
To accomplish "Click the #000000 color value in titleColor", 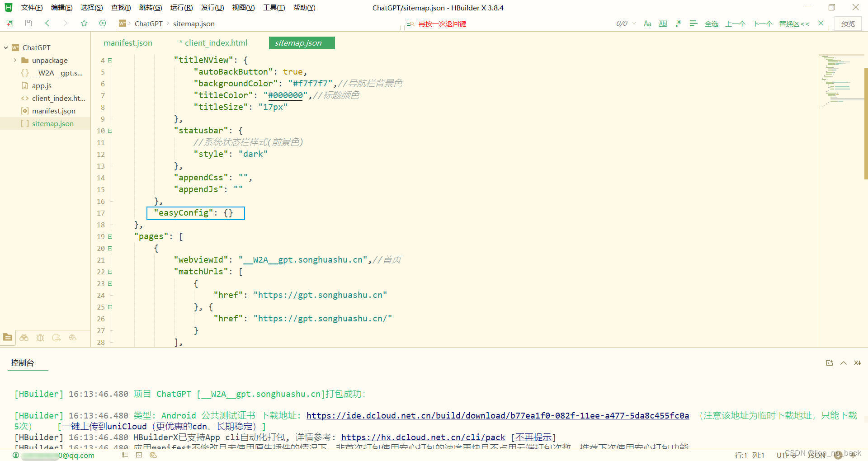I will click(x=285, y=95).
